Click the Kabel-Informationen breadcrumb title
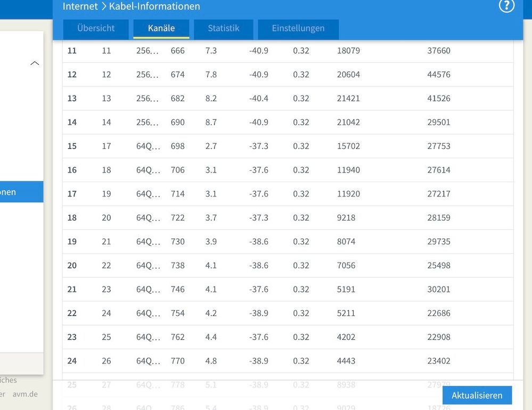The image size is (532, 410). coord(154,6)
